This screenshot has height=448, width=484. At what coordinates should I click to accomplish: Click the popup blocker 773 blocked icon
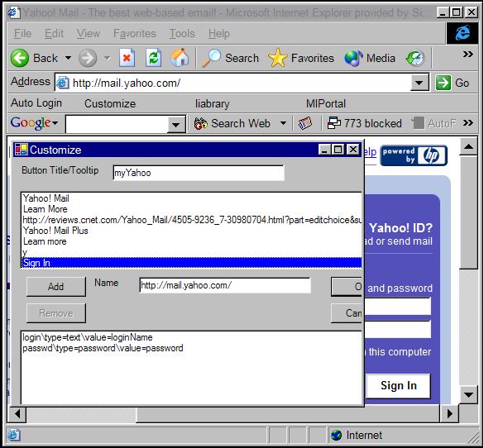[334, 123]
